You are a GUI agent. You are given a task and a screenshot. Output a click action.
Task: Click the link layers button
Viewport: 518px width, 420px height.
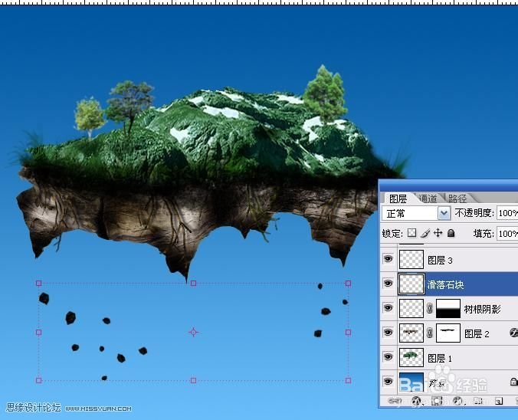coord(395,401)
